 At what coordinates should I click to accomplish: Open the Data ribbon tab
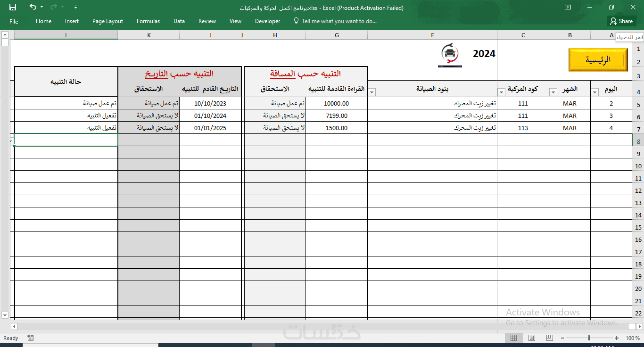pyautogui.click(x=179, y=21)
